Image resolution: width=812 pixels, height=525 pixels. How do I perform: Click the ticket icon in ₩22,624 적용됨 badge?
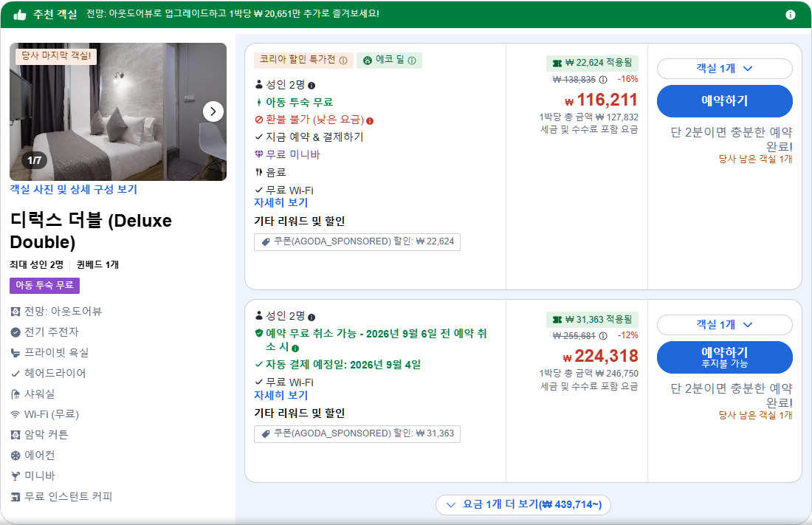tap(557, 64)
